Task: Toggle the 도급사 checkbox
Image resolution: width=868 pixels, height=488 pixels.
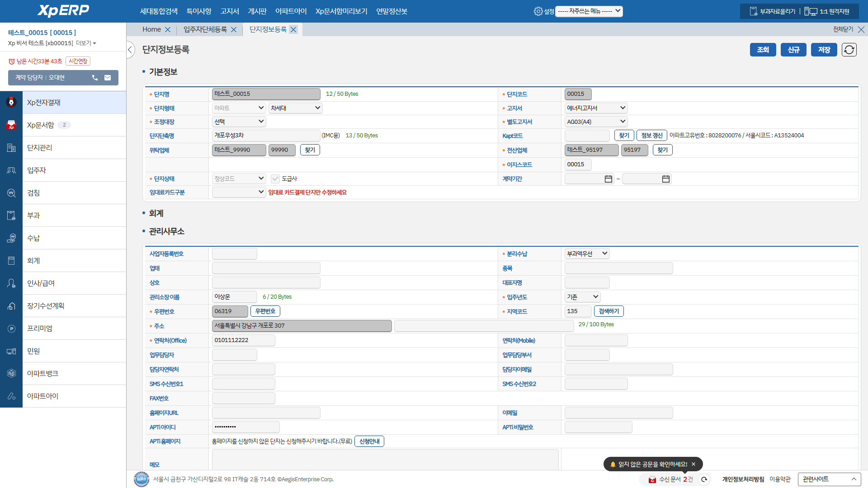Action: pos(275,179)
